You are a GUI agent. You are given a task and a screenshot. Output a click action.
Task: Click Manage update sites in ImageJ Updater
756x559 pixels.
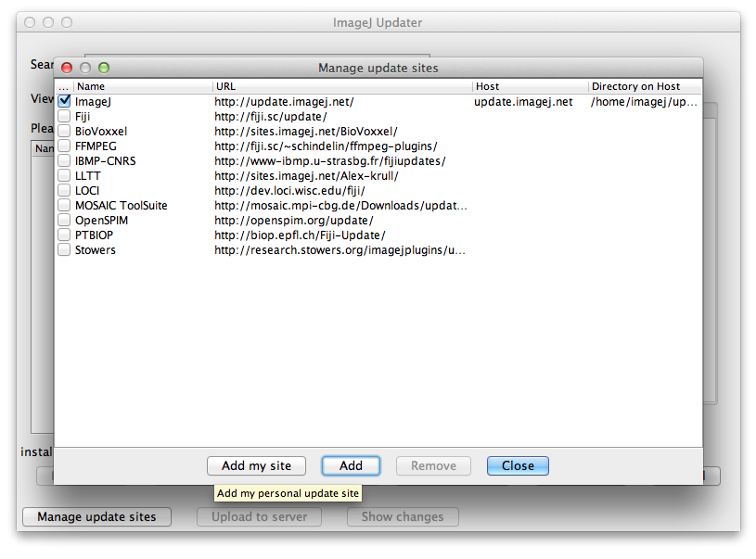(x=96, y=517)
